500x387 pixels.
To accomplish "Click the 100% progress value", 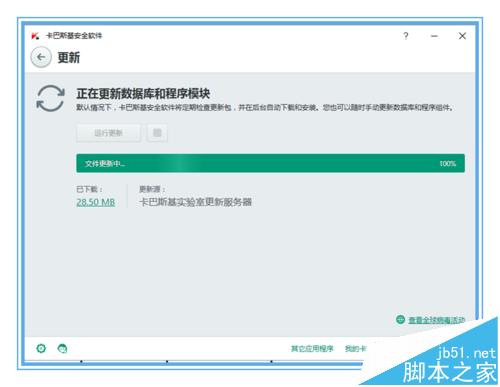I will coord(448,163).
